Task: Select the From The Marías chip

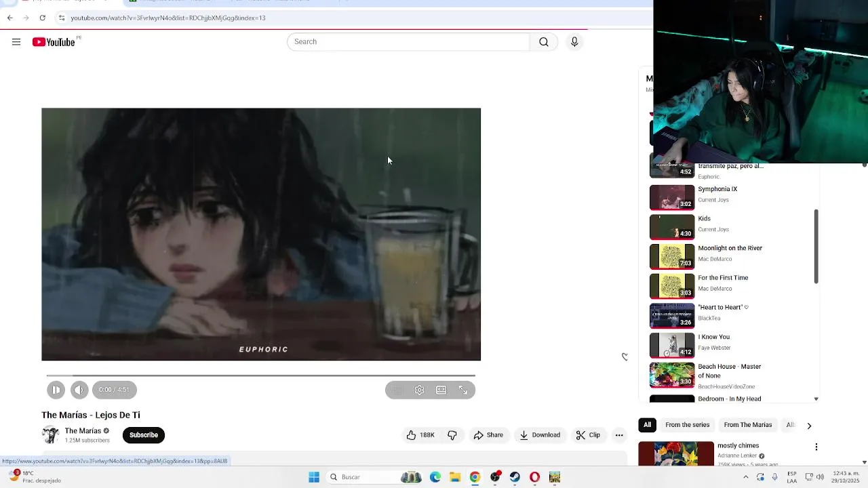Action: tap(748, 425)
